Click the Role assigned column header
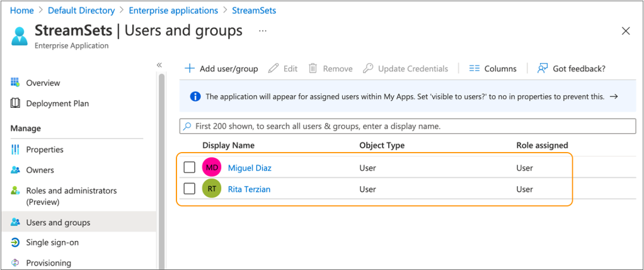This screenshot has width=644, height=270. 542,145
